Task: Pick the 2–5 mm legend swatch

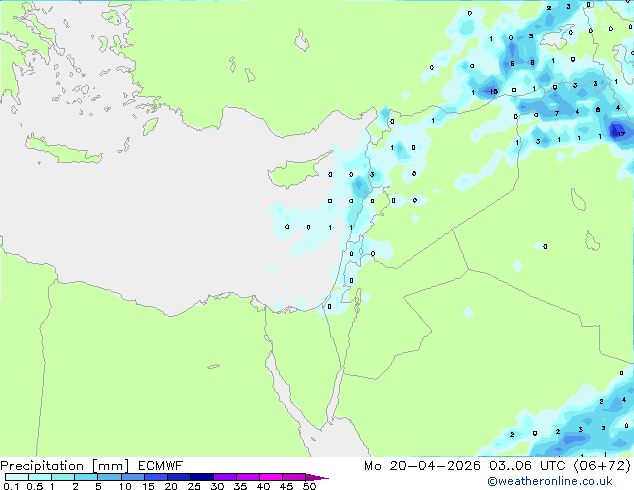Action: pos(86,477)
